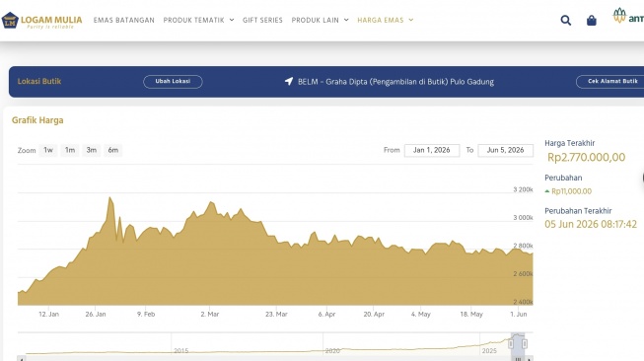Click the 2. Mar axis label
The height and width of the screenshot is (361, 644).
pos(209,315)
